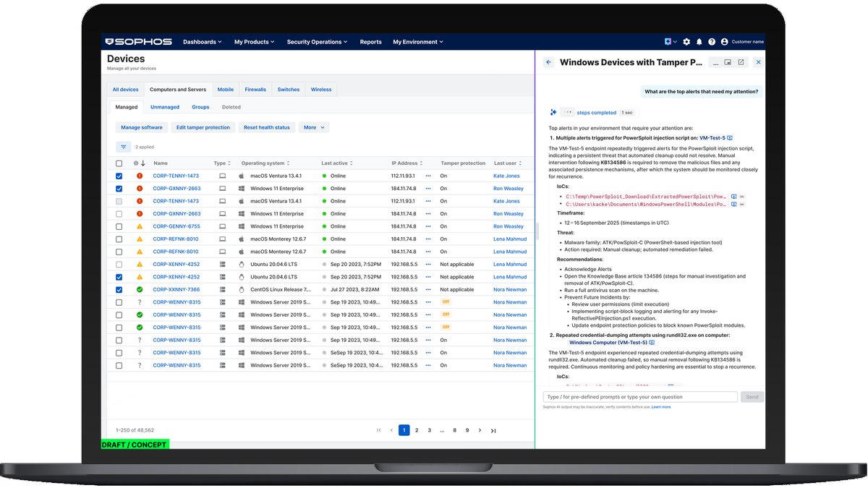
Task: Click the Reset health status button
Action: [x=267, y=127]
